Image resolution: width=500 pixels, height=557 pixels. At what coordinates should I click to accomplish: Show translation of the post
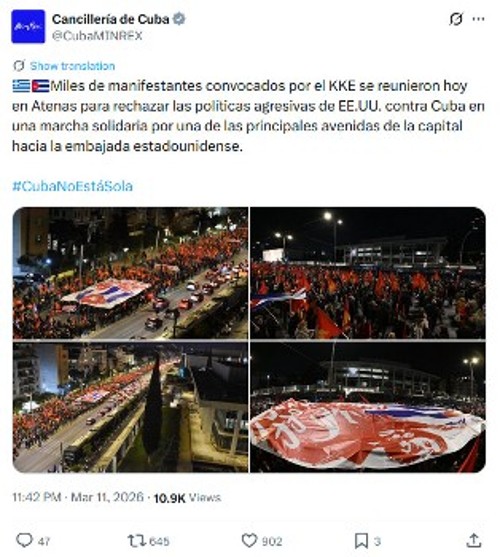click(72, 66)
